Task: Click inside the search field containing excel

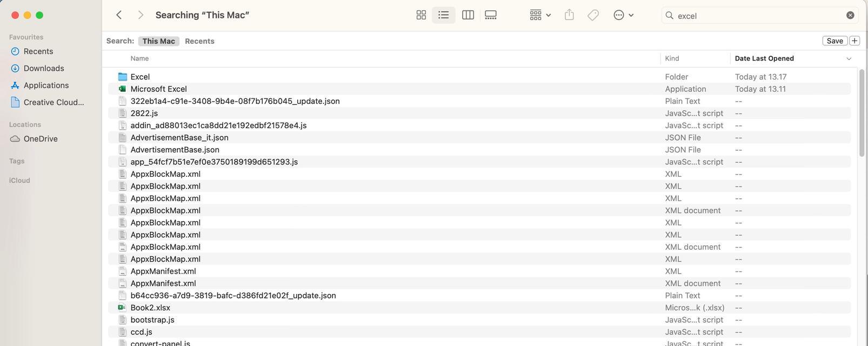Action: click(760, 16)
